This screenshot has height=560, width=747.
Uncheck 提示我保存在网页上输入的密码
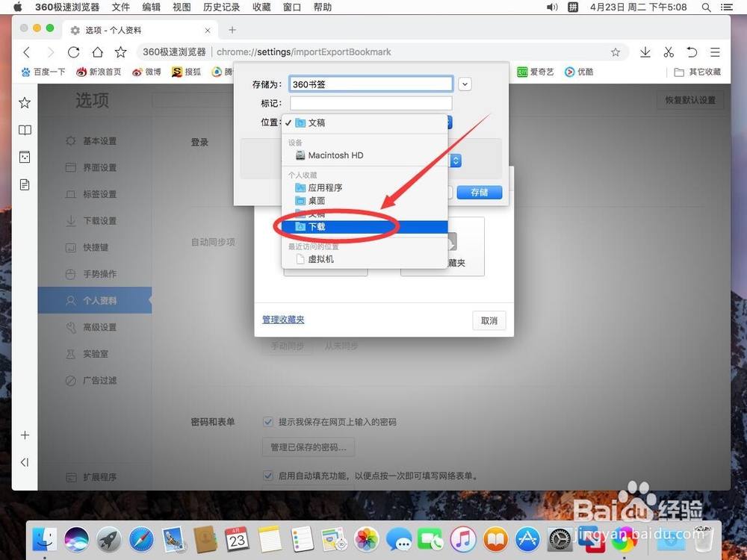[x=267, y=422]
